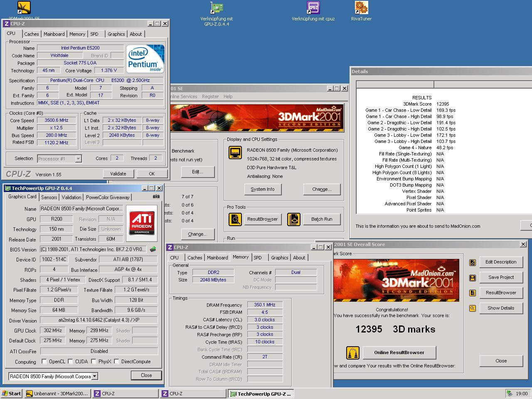Click the Batch Run button
The width and height of the screenshot is (532, 399).
(322, 219)
